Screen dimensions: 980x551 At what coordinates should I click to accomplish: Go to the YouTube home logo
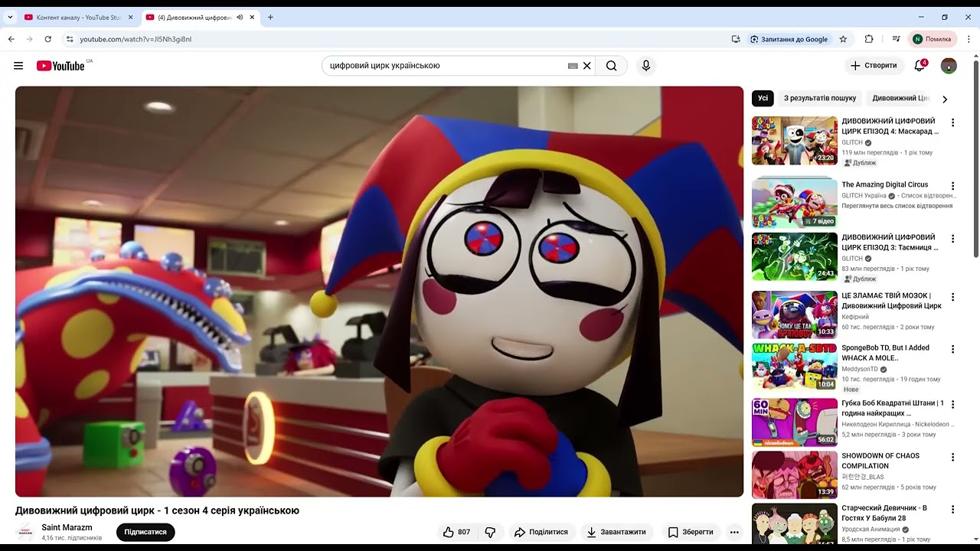[60, 66]
